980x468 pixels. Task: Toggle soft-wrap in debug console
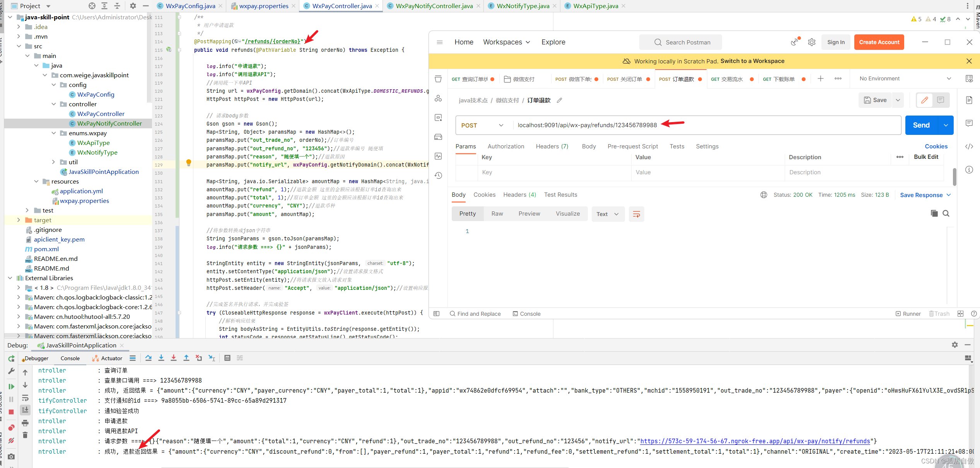[x=25, y=398]
